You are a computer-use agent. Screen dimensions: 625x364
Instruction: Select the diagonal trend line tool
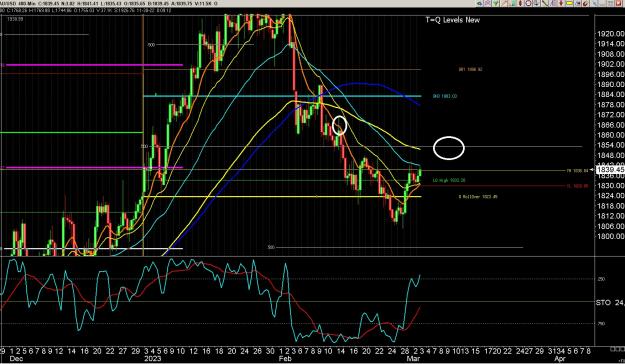(x=544, y=4)
